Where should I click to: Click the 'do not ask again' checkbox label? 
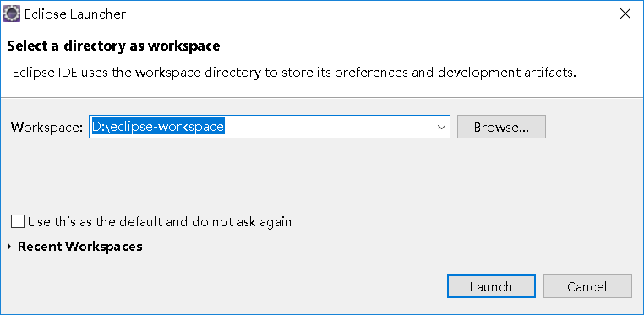(x=160, y=222)
